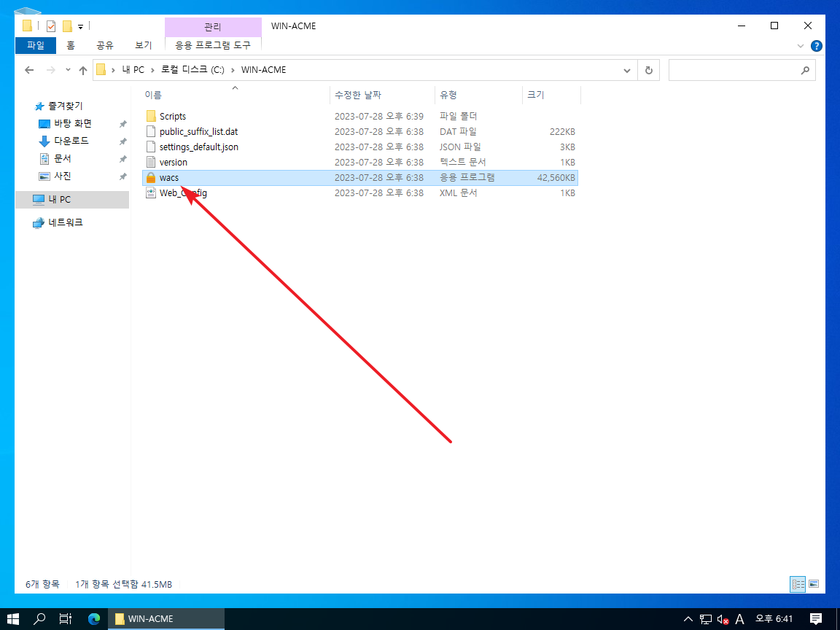Open the network tray icon
This screenshot has width=840, height=630.
[x=706, y=619]
